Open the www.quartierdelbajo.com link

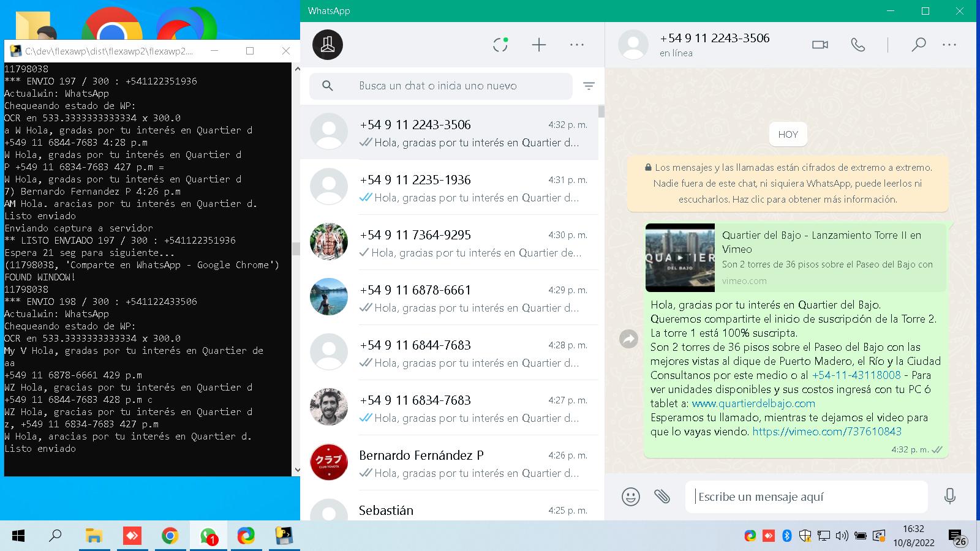pos(753,403)
